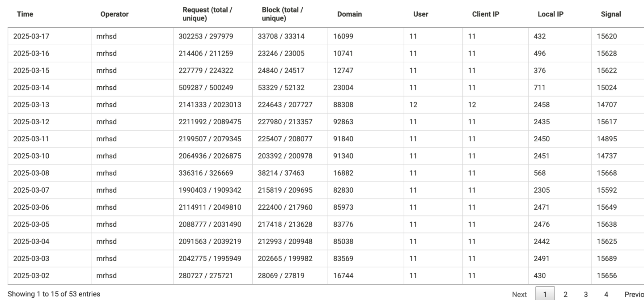This screenshot has height=300, width=644.
Task: Click the Previous pagination link
Action: coord(634,294)
